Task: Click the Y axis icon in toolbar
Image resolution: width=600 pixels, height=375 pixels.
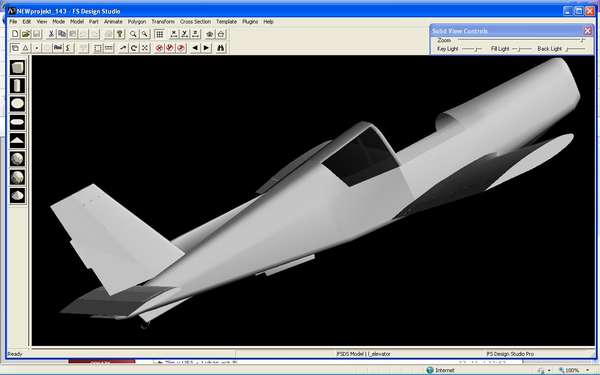Action: coord(184,34)
